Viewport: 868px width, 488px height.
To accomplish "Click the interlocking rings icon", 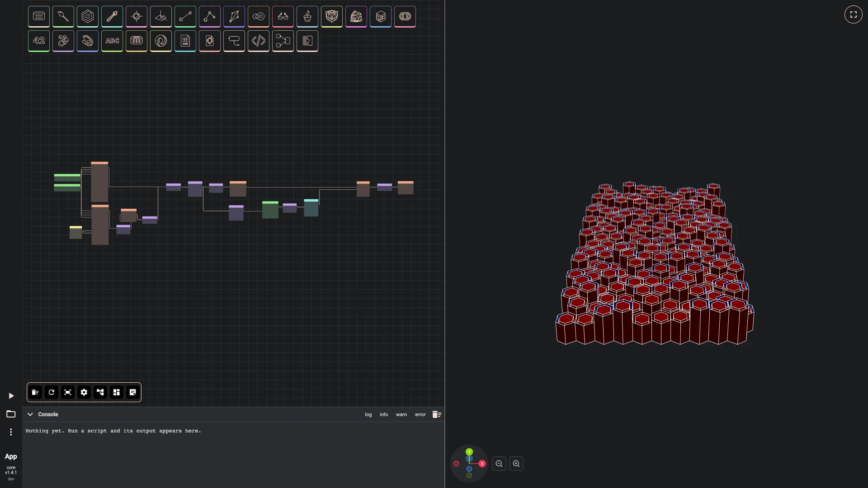I will tap(405, 17).
